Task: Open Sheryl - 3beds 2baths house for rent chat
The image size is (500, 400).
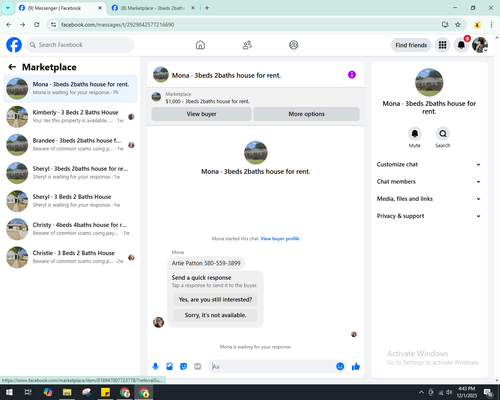Action: pyautogui.click(x=70, y=173)
